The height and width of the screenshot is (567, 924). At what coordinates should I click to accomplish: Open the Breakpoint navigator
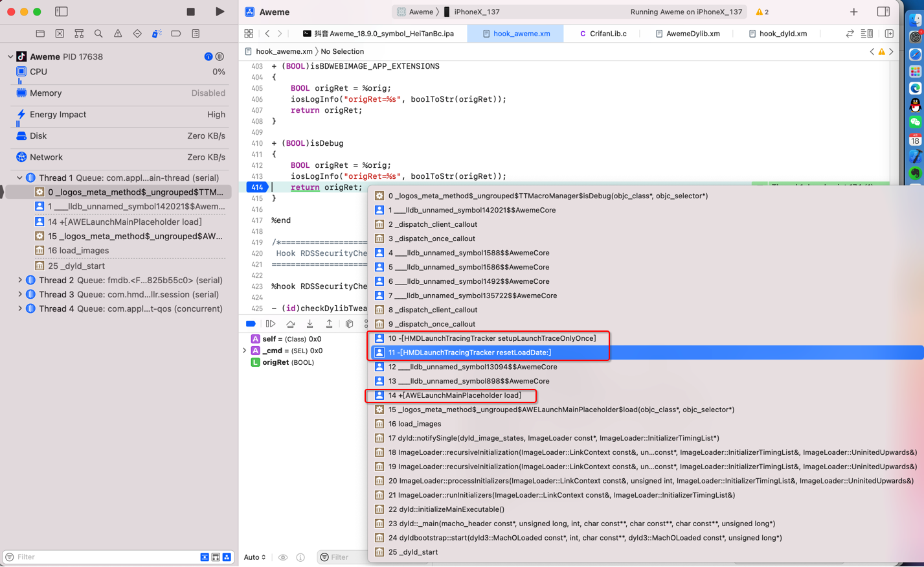(x=176, y=34)
